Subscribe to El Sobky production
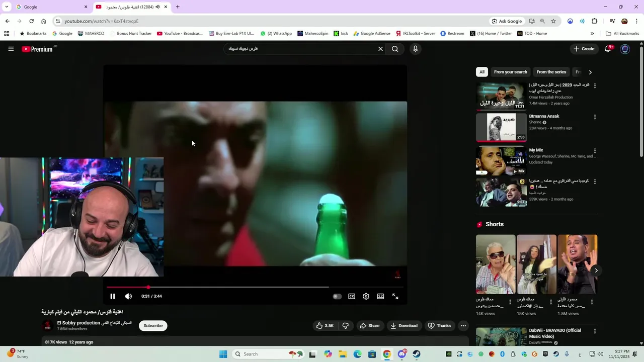The height and width of the screenshot is (362, 644). pyautogui.click(x=153, y=326)
